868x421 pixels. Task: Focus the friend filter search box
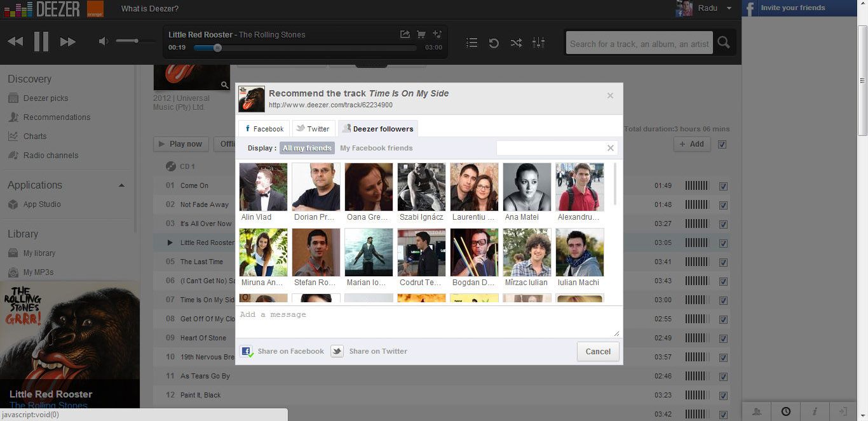550,148
